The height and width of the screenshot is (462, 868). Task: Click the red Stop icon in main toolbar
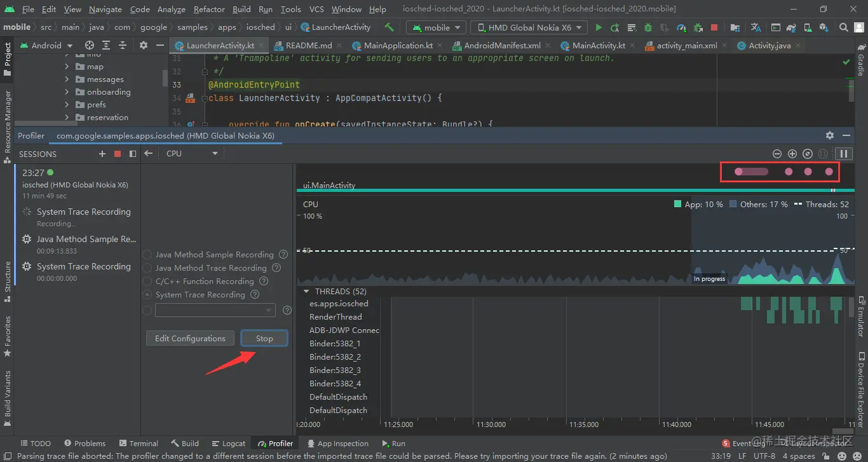(714, 27)
